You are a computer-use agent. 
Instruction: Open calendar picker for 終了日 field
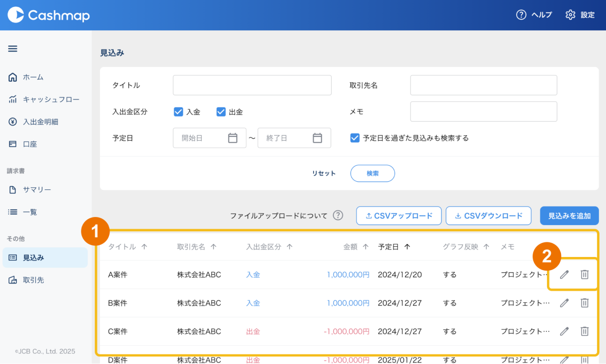(317, 138)
